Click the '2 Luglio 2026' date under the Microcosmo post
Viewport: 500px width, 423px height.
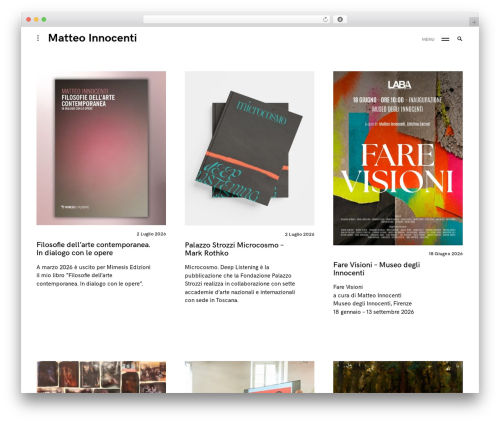click(x=299, y=234)
